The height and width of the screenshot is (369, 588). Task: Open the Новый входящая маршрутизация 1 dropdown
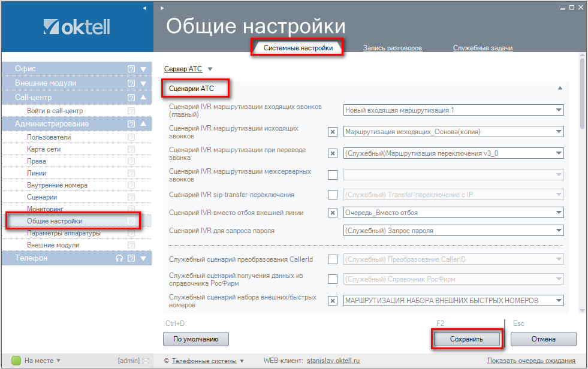[x=559, y=110]
